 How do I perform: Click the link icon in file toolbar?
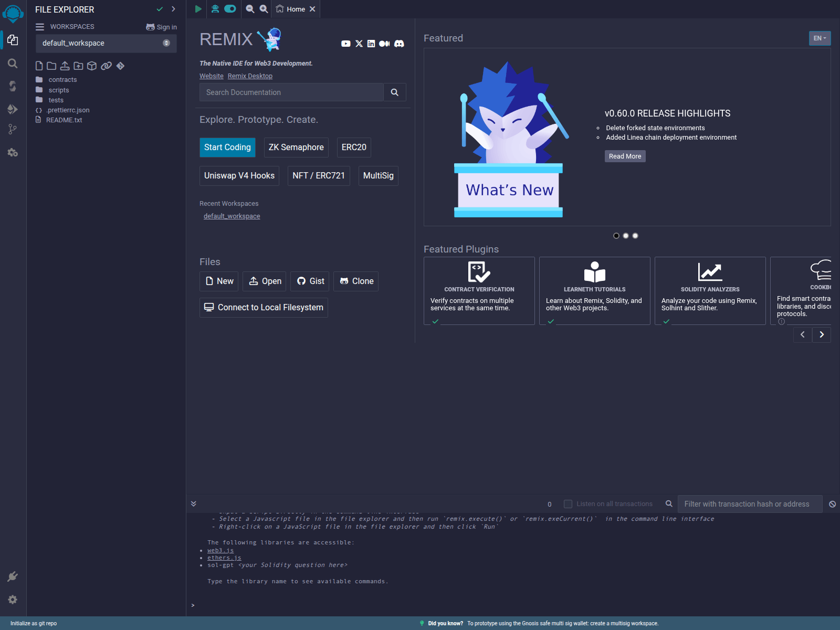(106, 66)
